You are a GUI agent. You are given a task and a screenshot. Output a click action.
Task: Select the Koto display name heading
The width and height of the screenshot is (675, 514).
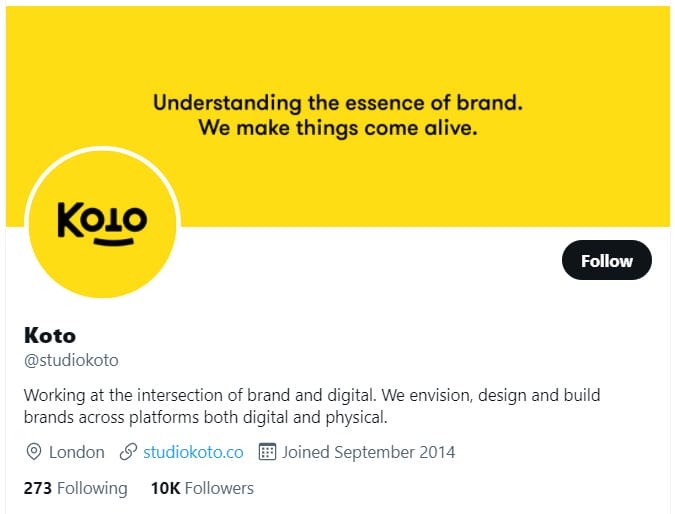[50, 335]
